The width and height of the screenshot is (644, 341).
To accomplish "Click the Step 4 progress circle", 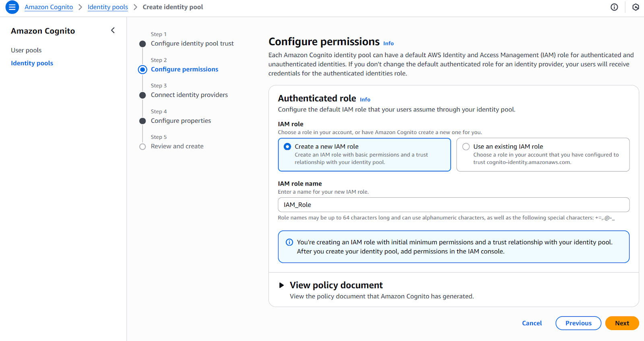I will click(x=142, y=121).
